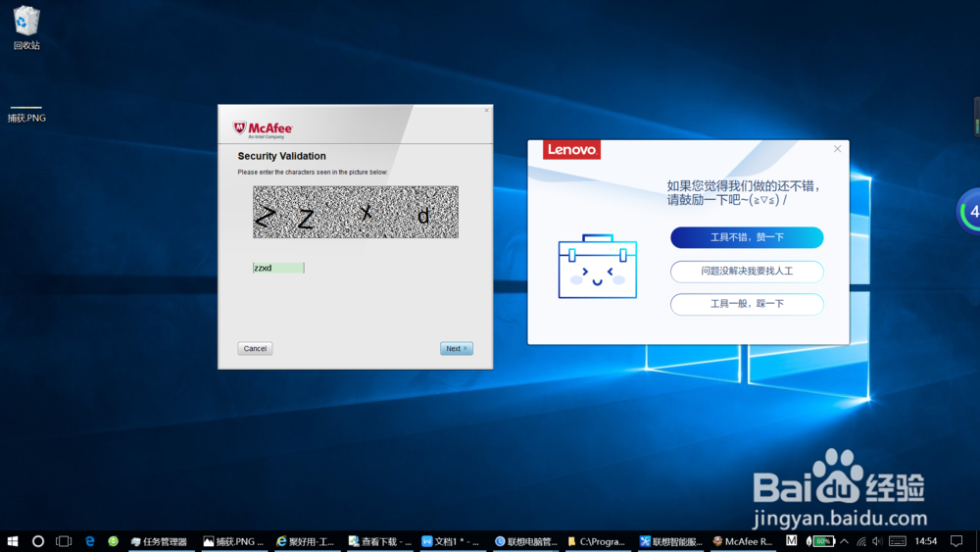
Task: Switch to 联想智能服务 taskbar window
Action: [x=670, y=541]
